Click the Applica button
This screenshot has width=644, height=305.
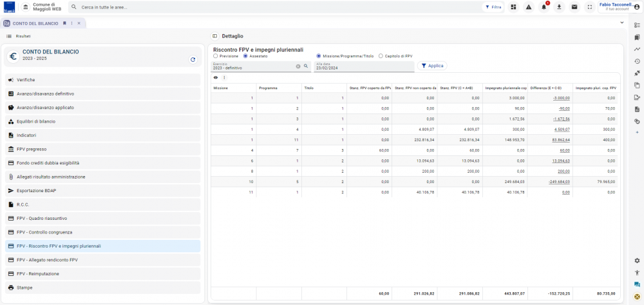(x=432, y=66)
